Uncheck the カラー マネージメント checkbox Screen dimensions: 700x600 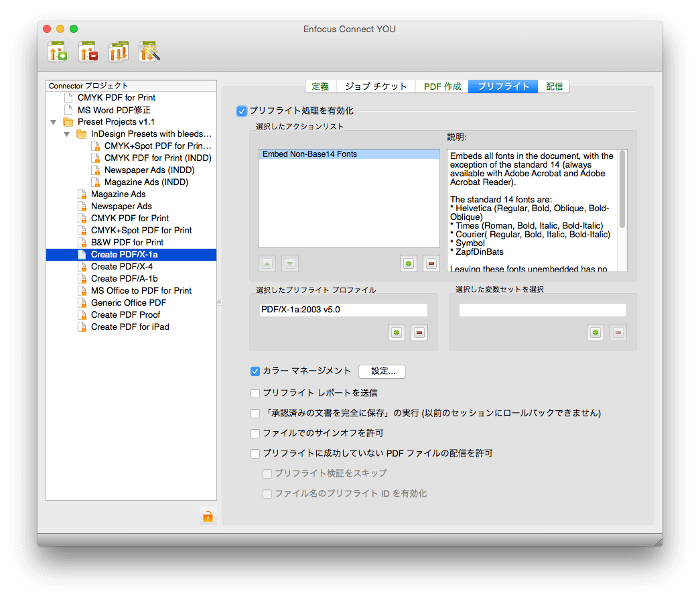coord(255,371)
